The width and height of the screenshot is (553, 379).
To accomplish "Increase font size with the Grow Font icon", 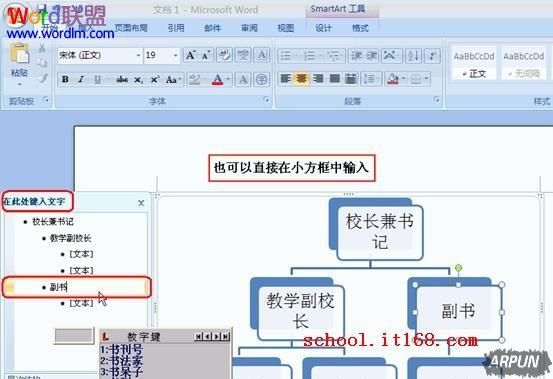I will coord(190,55).
